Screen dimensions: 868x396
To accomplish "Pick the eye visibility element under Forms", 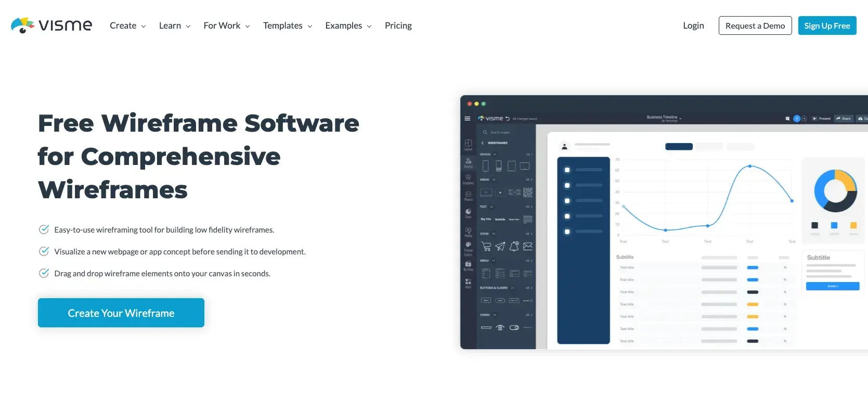I will (500, 327).
